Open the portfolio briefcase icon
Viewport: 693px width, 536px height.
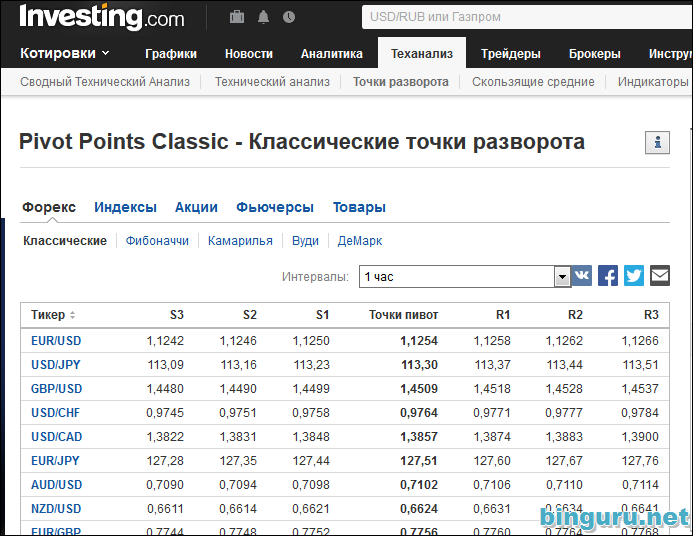pos(237,17)
